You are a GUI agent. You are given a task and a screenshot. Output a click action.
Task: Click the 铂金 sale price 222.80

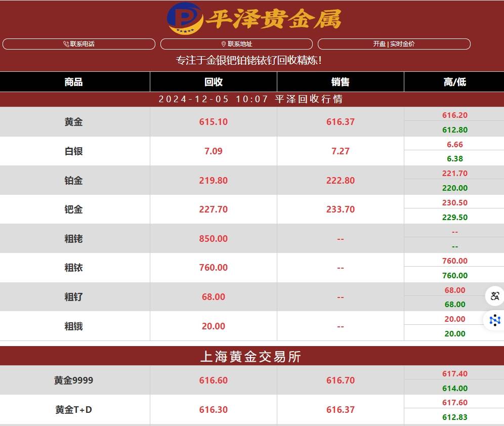(341, 180)
